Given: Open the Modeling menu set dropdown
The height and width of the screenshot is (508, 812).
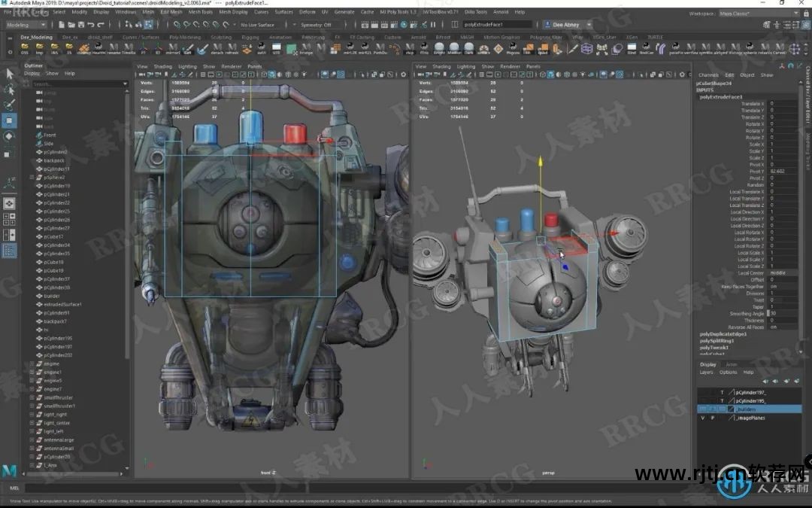Looking at the screenshot, I should (28, 25).
